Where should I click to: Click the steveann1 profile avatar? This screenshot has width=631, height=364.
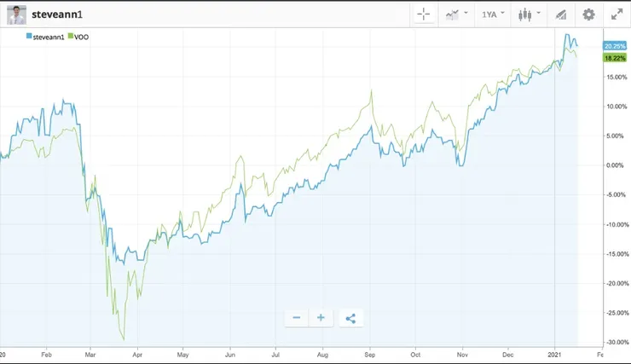[x=17, y=14]
